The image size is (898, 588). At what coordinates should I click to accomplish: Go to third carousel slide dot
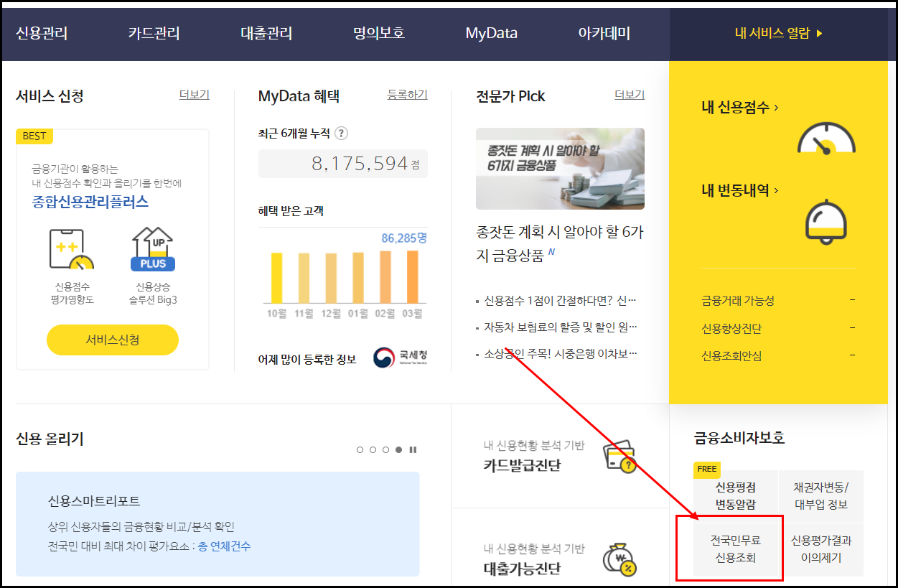pos(385,450)
